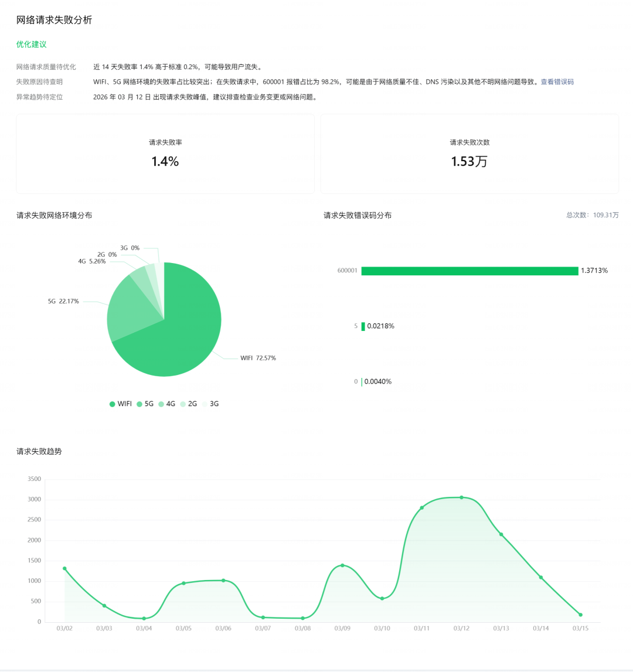Click the 3500 y-axis label
This screenshot has width=633, height=672.
click(x=35, y=479)
